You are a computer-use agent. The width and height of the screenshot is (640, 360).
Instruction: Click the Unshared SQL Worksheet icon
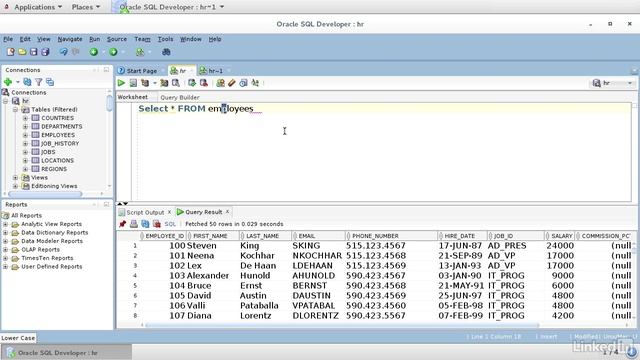(x=220, y=83)
